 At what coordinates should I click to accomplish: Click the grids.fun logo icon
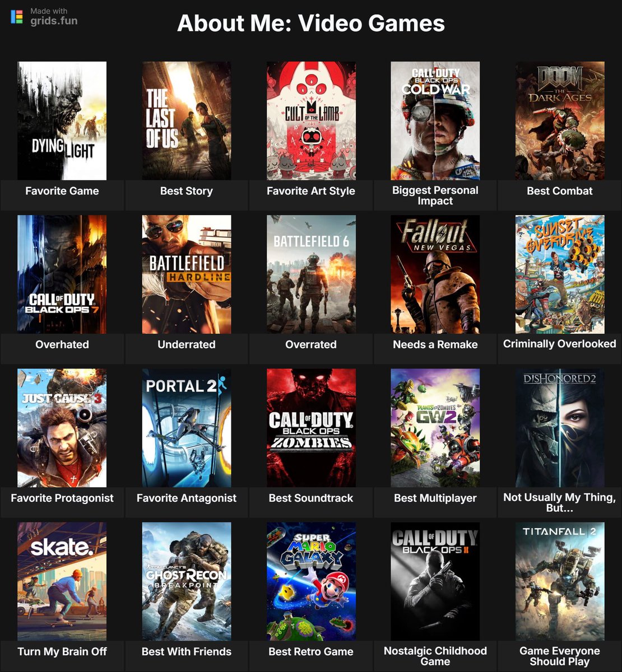click(17, 17)
